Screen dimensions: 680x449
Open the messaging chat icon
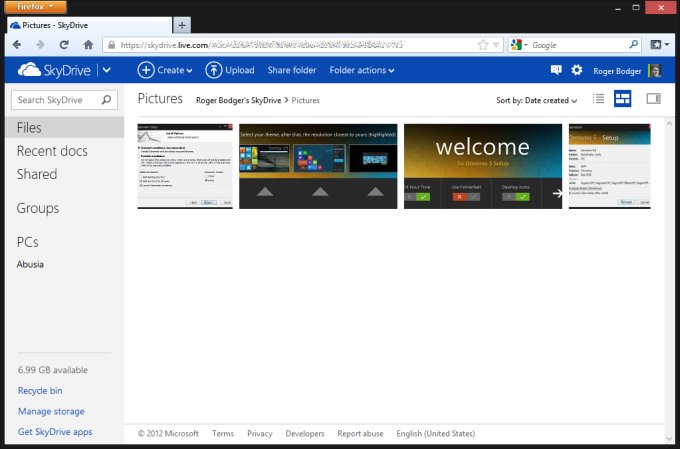tap(556, 70)
